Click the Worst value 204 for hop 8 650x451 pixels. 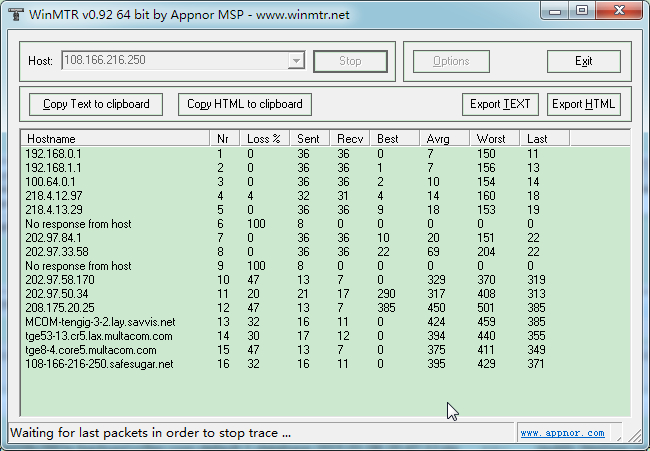coord(486,252)
